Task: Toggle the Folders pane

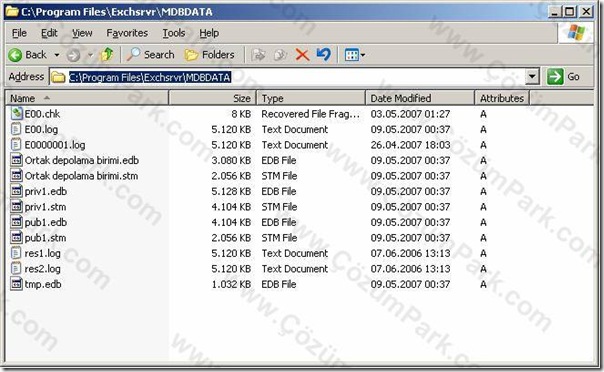Action: point(210,55)
